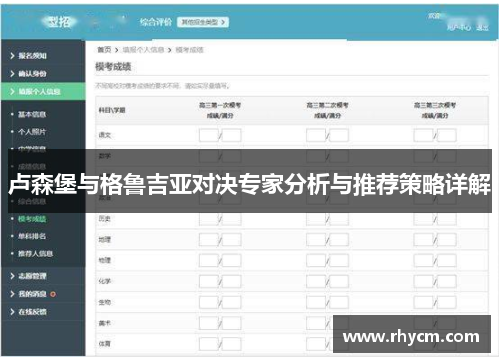Screen dimensions: 500x362
Task: Click 生物 second-exam full-marks field
Action: point(339,302)
